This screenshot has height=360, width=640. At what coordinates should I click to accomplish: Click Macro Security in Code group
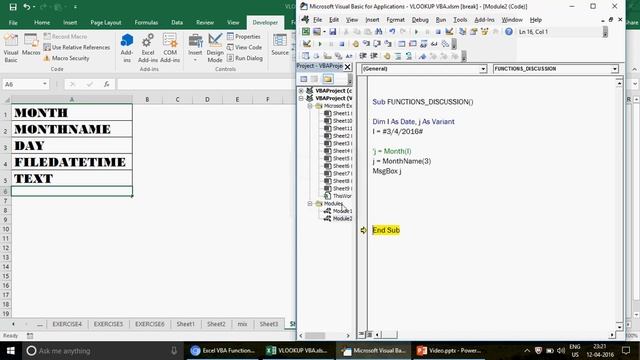point(66,58)
